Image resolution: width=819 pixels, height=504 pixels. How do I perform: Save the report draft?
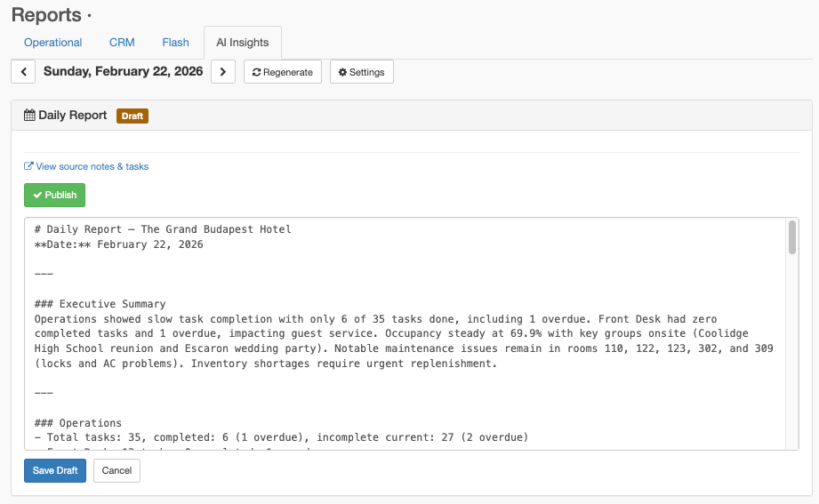coord(55,470)
